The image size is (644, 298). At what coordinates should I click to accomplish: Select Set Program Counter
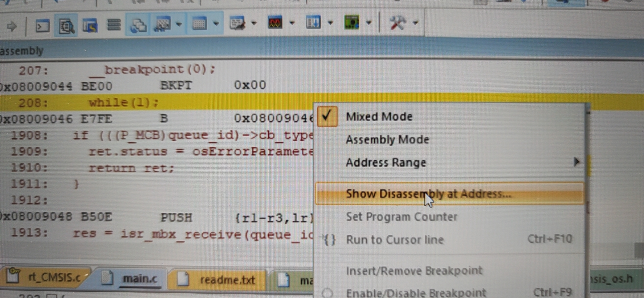click(450, 217)
